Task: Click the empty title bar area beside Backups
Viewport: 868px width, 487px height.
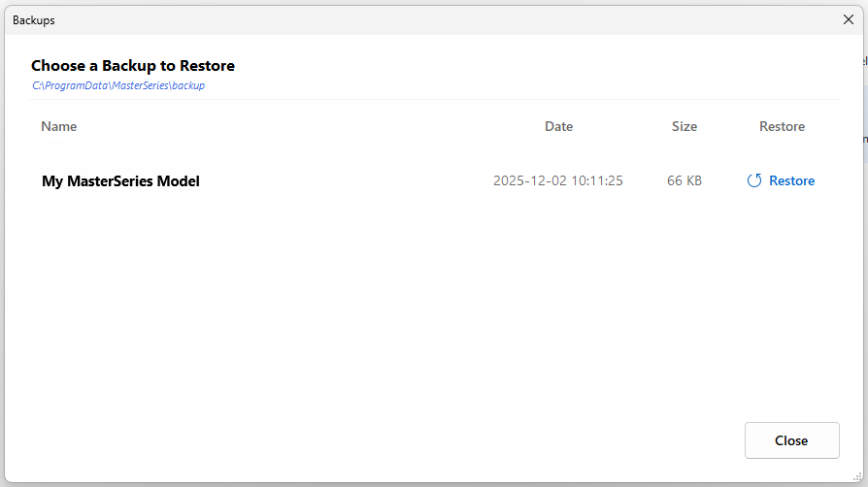Action: click(443, 20)
